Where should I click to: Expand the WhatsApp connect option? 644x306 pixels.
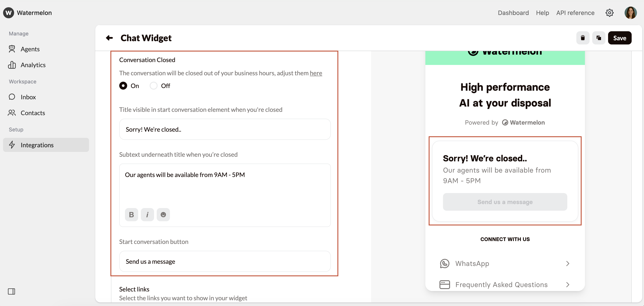coord(505,263)
